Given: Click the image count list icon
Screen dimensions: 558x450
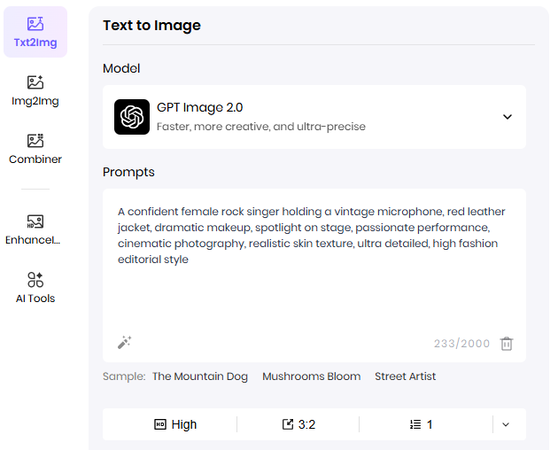Looking at the screenshot, I should (x=415, y=424).
